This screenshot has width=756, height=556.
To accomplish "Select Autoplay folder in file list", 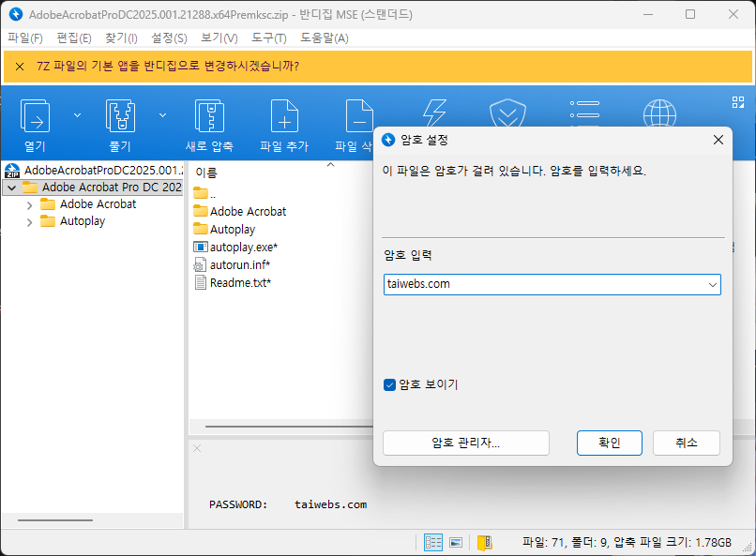I will coord(224,230).
